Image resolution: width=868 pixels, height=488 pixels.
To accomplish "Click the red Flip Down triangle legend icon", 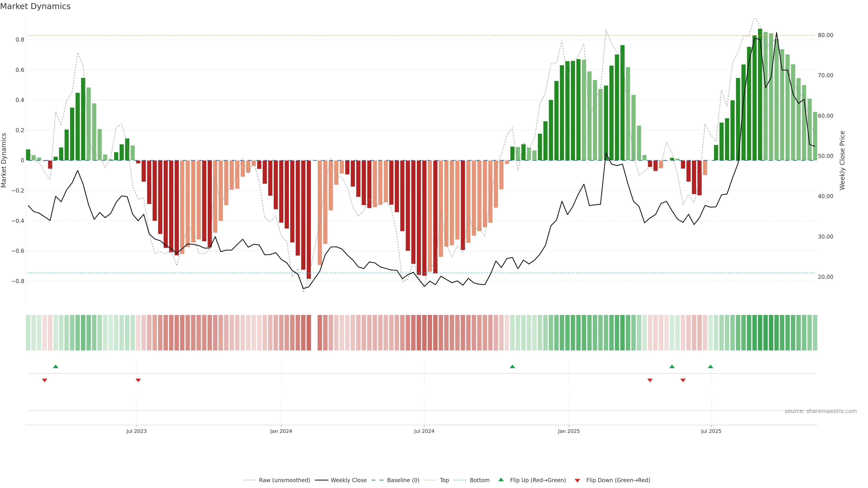I will point(577,481).
